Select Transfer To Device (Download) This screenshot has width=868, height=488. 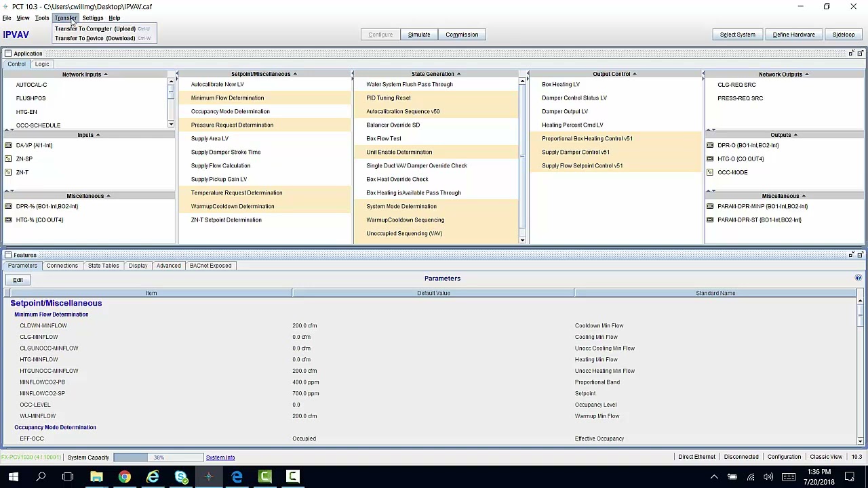click(104, 38)
